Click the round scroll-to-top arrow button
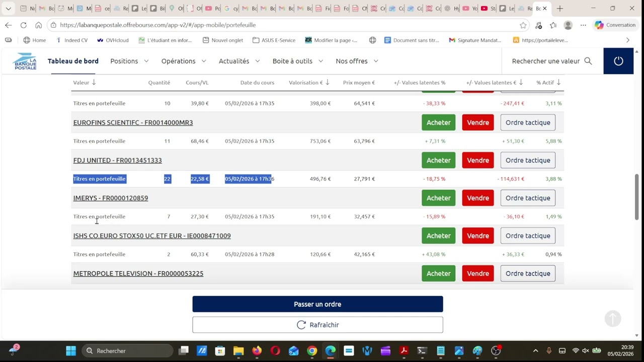Image resolution: width=644 pixels, height=362 pixels. [x=613, y=318]
